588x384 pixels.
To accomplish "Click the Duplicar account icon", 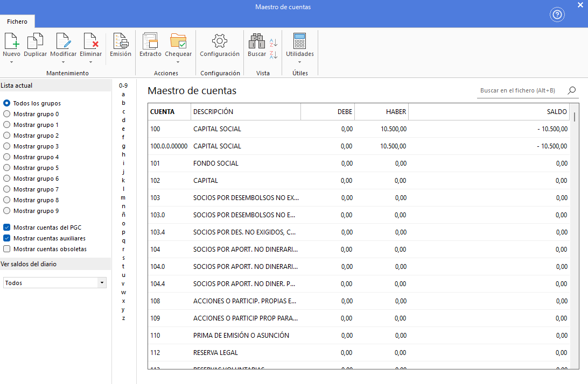I will pos(35,41).
